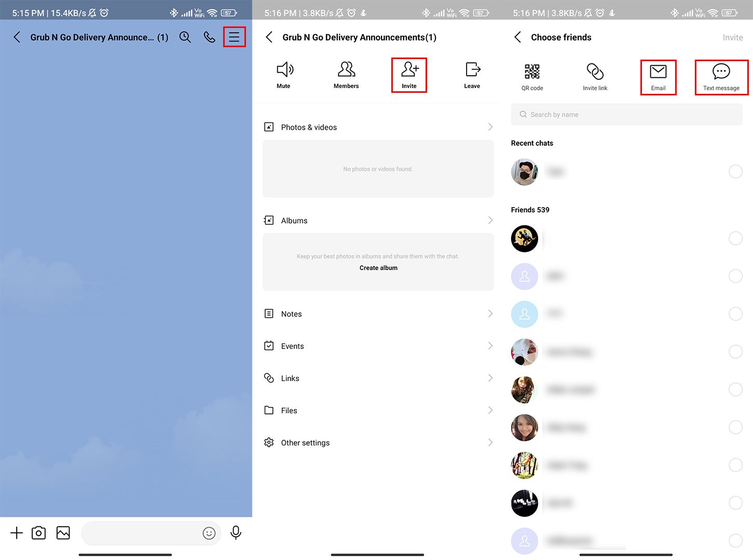Open the Members list
This screenshot has height=560, width=753.
[x=346, y=75]
